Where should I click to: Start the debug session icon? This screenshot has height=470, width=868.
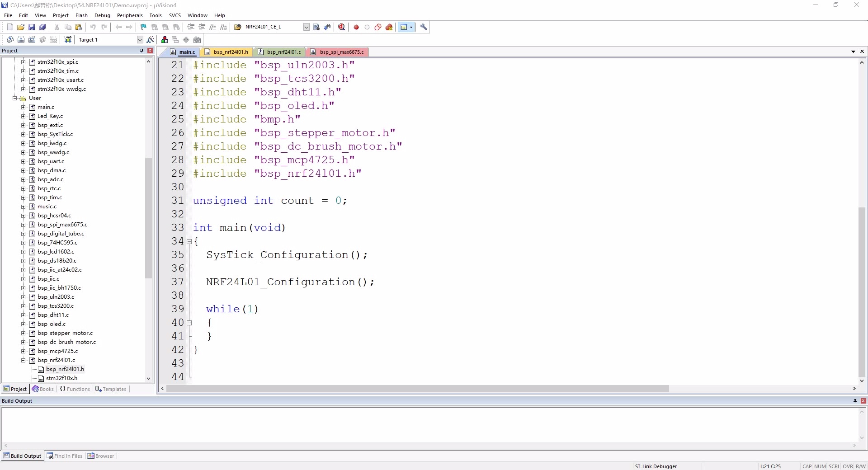342,27
